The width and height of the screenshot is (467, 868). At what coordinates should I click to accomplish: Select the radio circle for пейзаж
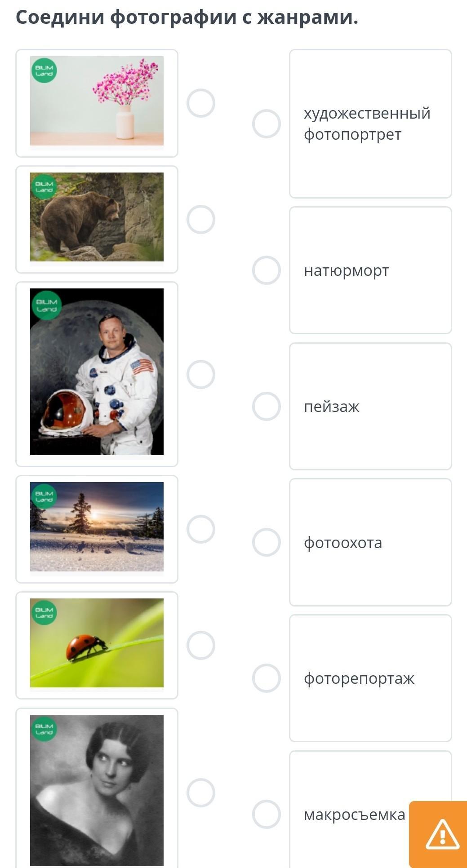point(267,406)
